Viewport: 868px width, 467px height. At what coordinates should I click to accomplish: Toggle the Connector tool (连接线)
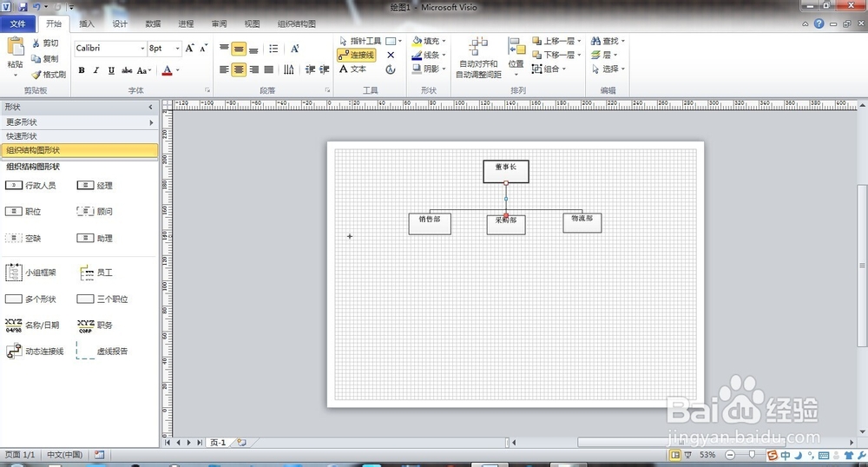tap(357, 55)
